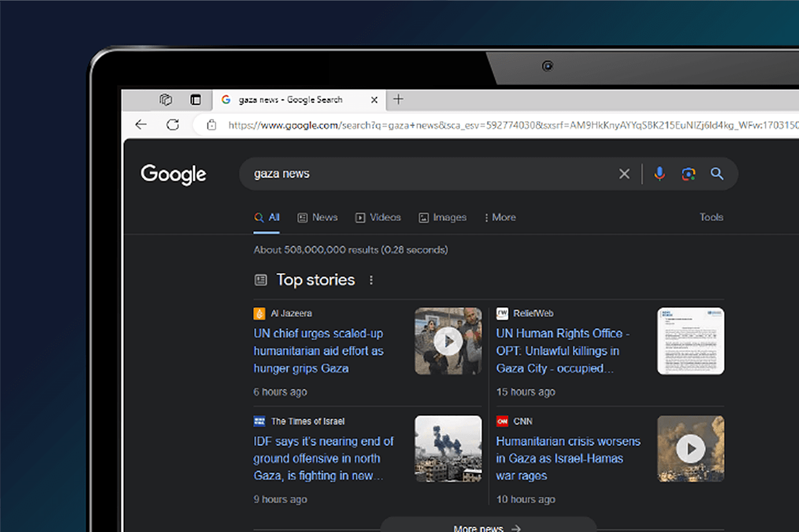Image resolution: width=799 pixels, height=532 pixels.
Task: Play the CNN video thumbnail
Action: click(x=690, y=449)
